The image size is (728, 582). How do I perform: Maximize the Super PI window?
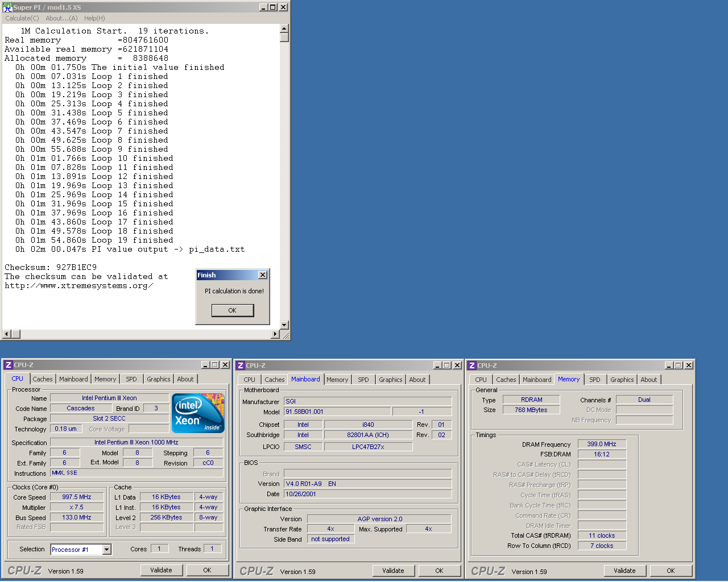(273, 7)
